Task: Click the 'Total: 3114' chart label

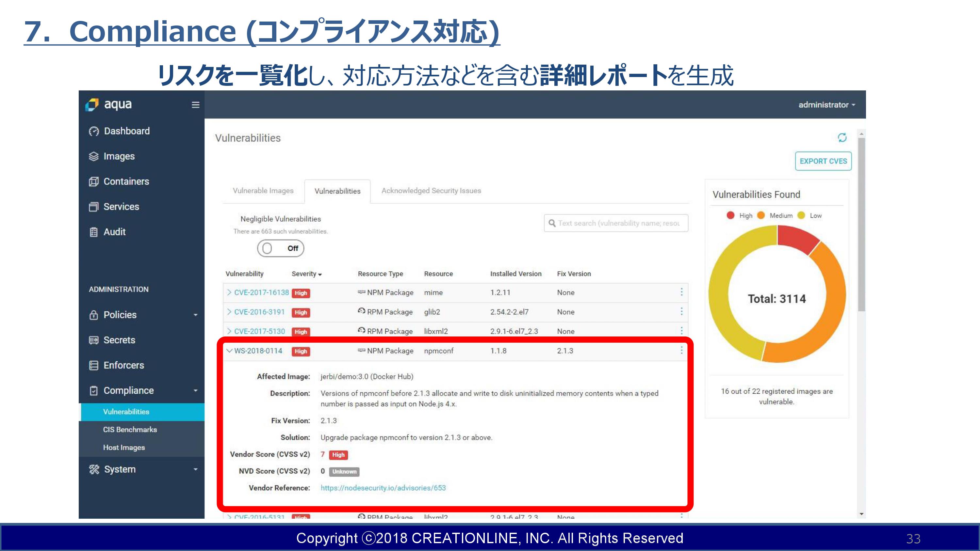Action: (x=777, y=299)
